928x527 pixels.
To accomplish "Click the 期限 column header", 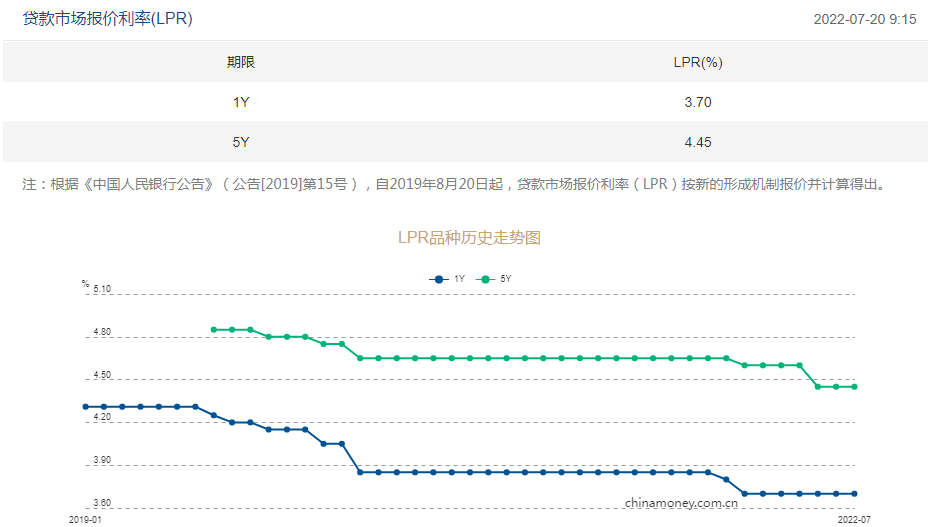I will click(240, 62).
